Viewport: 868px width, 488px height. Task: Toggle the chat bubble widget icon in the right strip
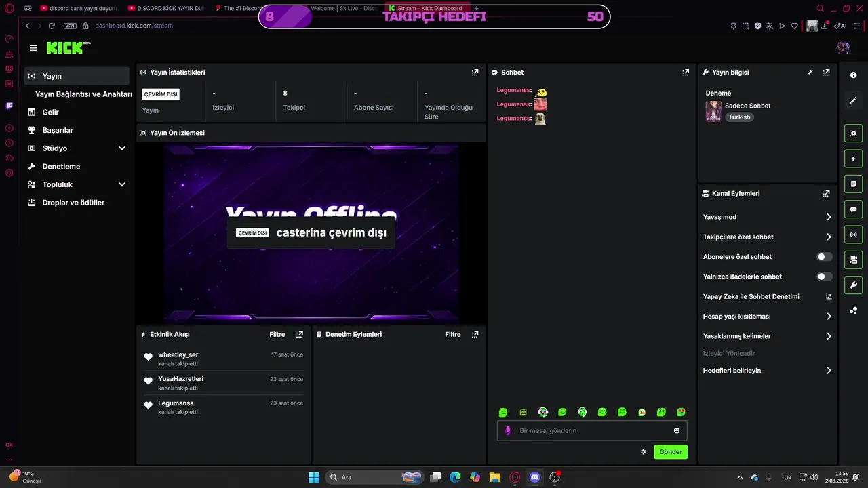coord(854,209)
